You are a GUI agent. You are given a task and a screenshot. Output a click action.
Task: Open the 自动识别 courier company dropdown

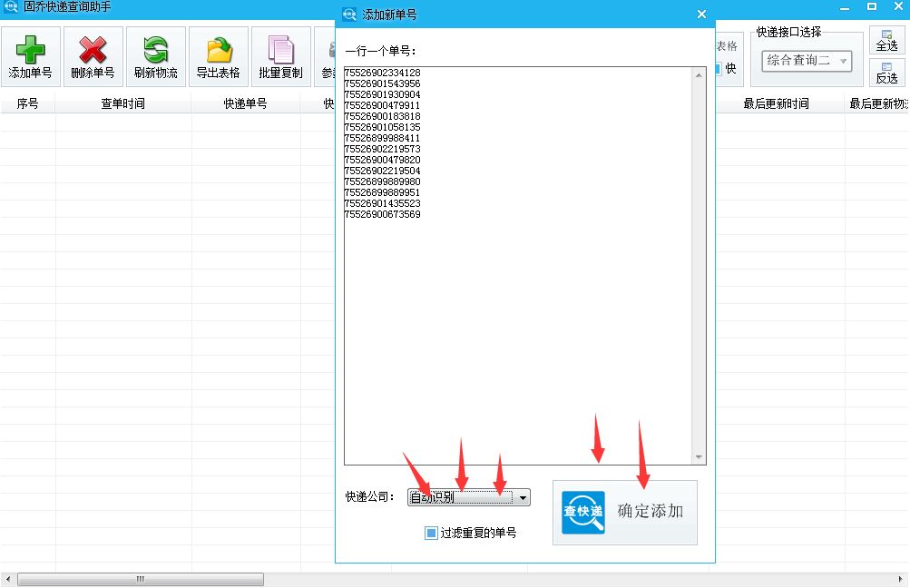pyautogui.click(x=523, y=497)
